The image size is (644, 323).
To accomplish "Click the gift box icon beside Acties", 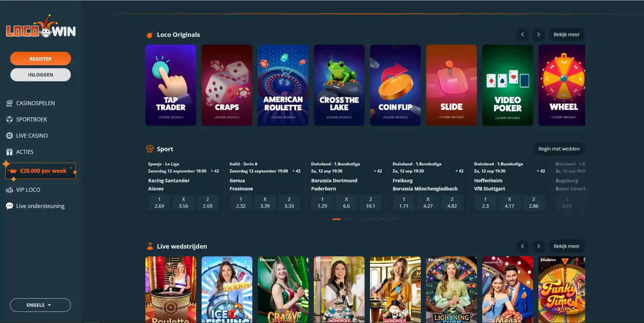I will pyautogui.click(x=9, y=152).
